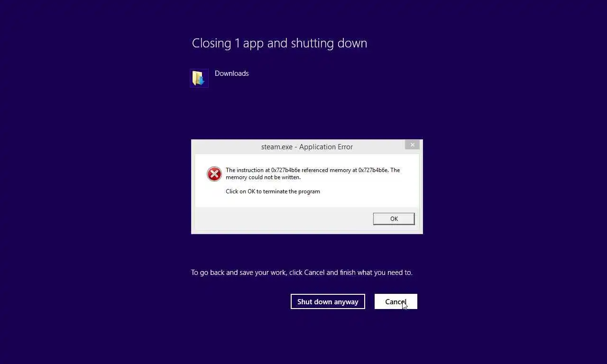Select the Downloads app label
The image size is (607, 364).
(231, 73)
